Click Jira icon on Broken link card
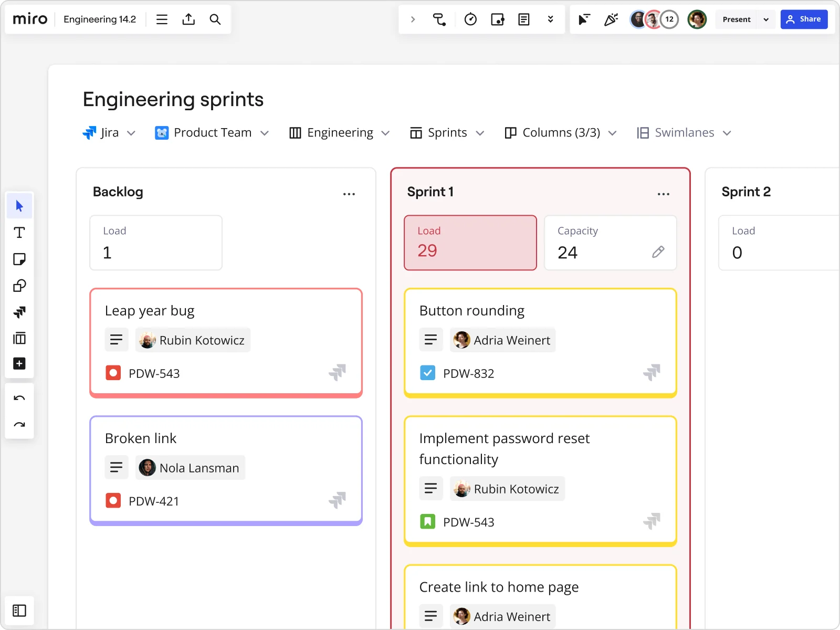The height and width of the screenshot is (630, 840). [x=338, y=500]
